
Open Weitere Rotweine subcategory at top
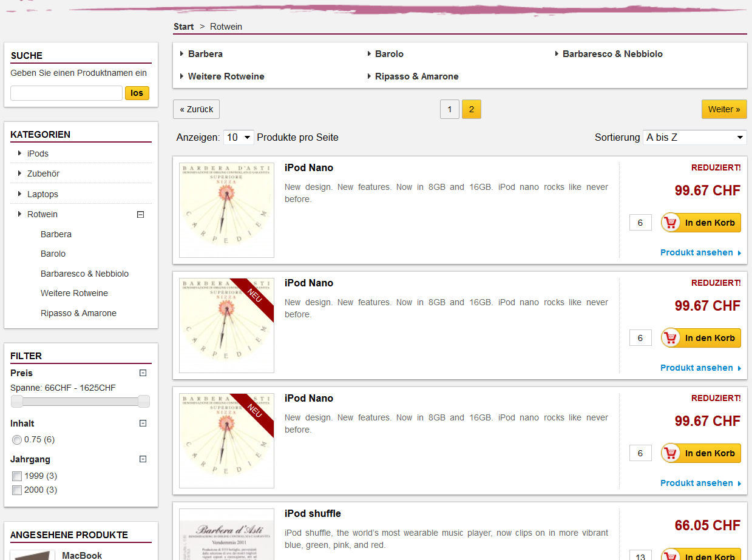coord(226,76)
